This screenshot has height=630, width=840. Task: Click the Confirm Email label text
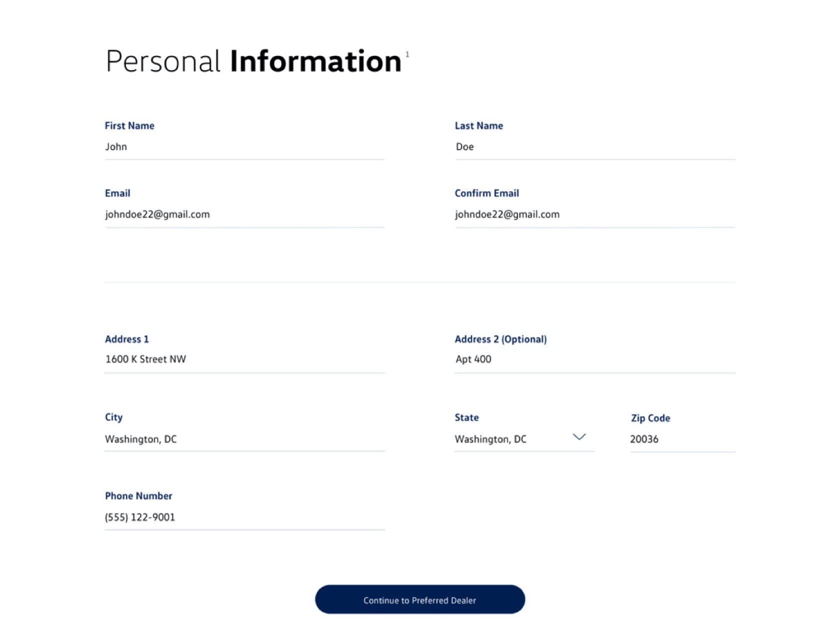486,193
